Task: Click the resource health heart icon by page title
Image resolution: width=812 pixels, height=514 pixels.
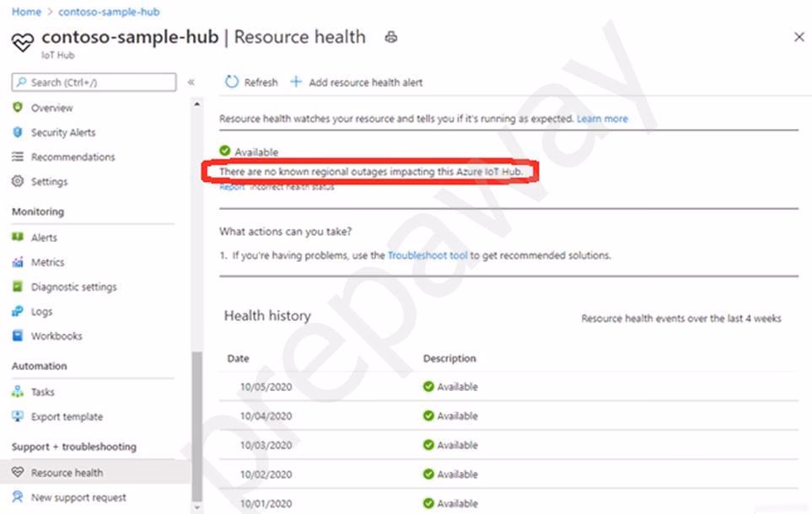Action: [x=22, y=42]
